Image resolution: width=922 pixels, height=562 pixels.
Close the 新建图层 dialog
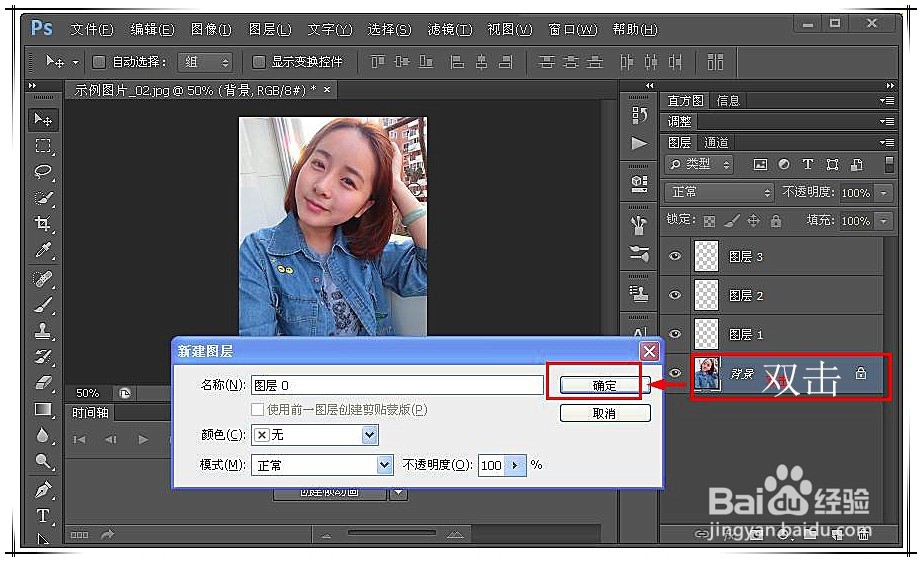pyautogui.click(x=649, y=352)
